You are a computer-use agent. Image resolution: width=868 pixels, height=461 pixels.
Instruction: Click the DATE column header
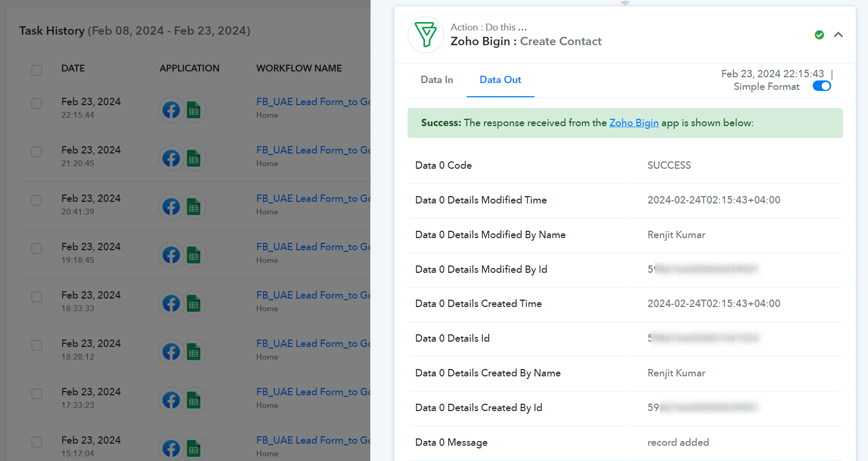point(73,68)
